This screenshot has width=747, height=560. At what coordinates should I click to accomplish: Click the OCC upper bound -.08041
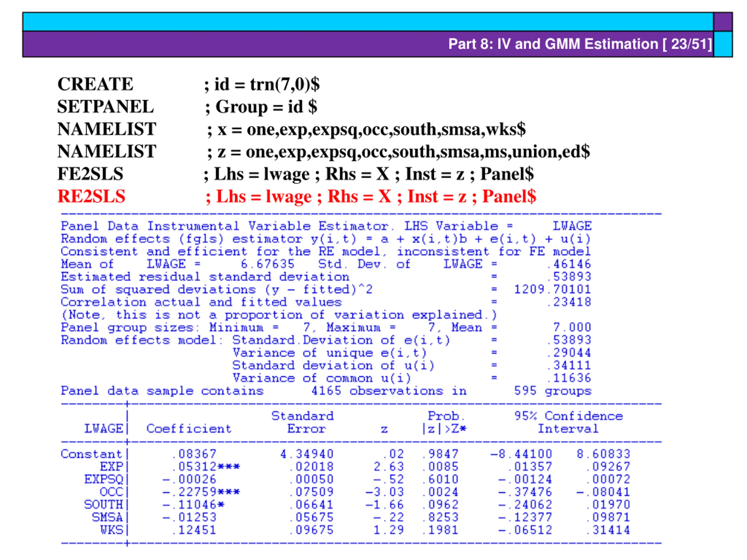tap(603, 492)
